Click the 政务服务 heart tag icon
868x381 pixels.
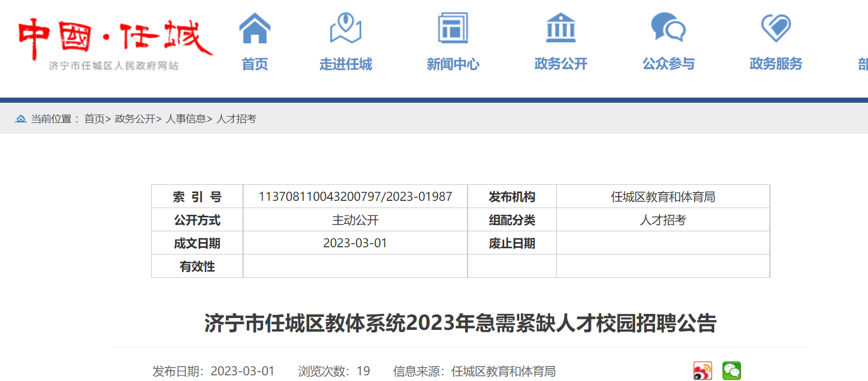tap(776, 28)
